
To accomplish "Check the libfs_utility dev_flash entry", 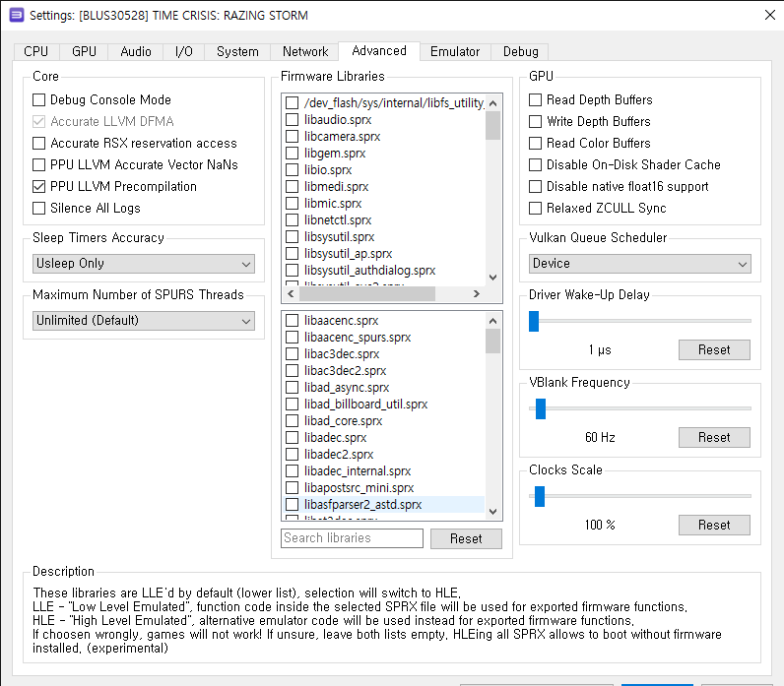I will point(292,103).
